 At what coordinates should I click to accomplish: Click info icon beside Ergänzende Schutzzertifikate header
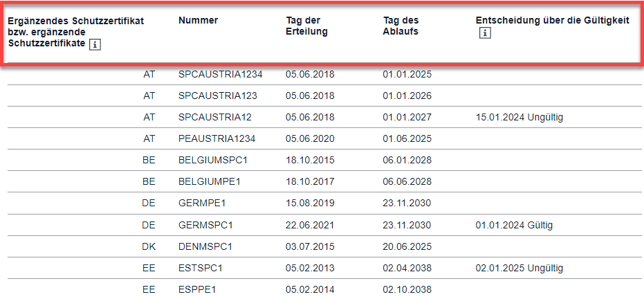[95, 44]
